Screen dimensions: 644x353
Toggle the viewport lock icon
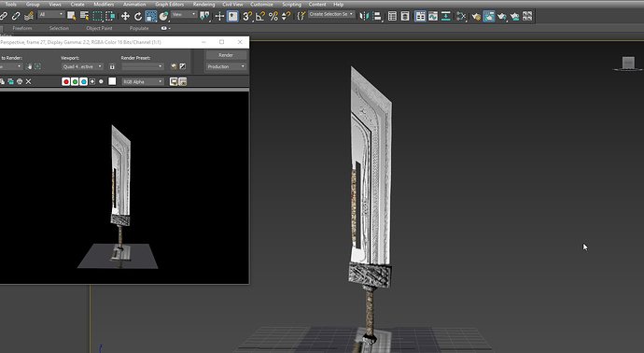point(112,66)
